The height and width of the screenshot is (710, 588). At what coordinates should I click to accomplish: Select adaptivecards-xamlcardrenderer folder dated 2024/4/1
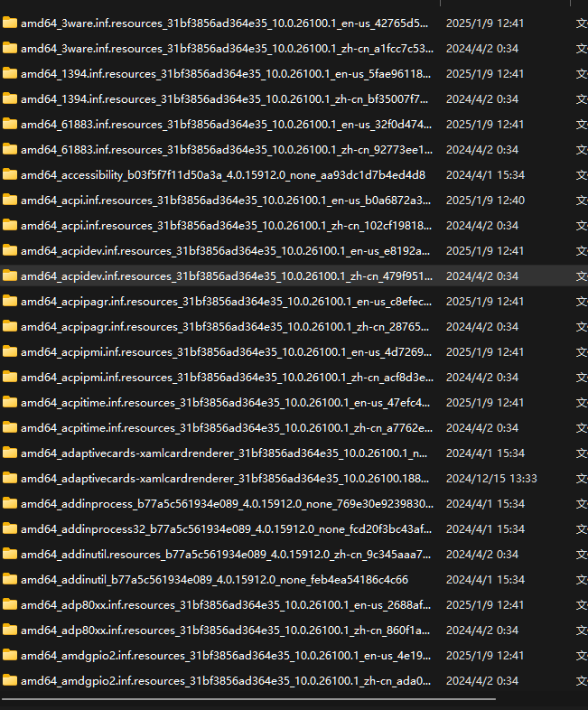coord(226,453)
